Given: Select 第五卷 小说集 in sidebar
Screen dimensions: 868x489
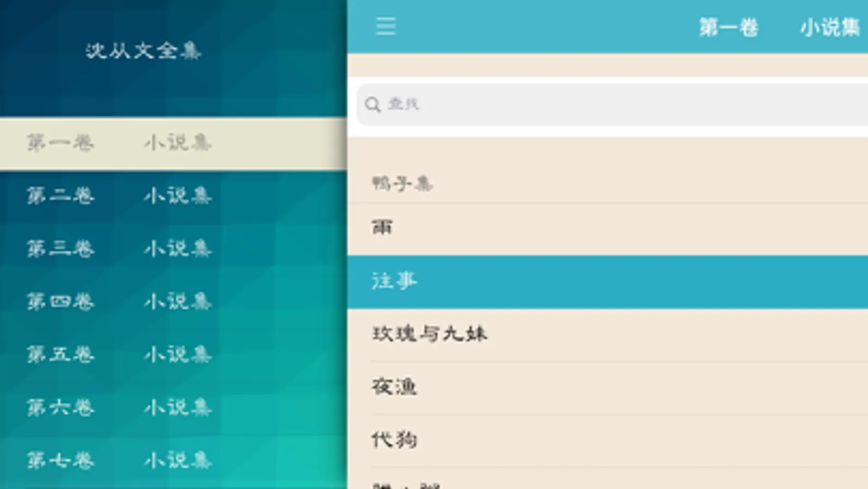Looking at the screenshot, I should 173,354.
